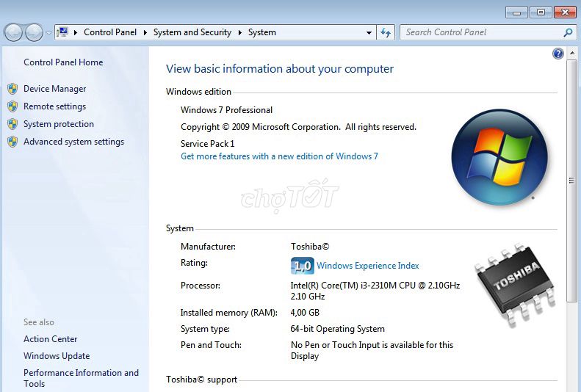Click the search magnifier icon
581x392 pixels.
click(567, 32)
